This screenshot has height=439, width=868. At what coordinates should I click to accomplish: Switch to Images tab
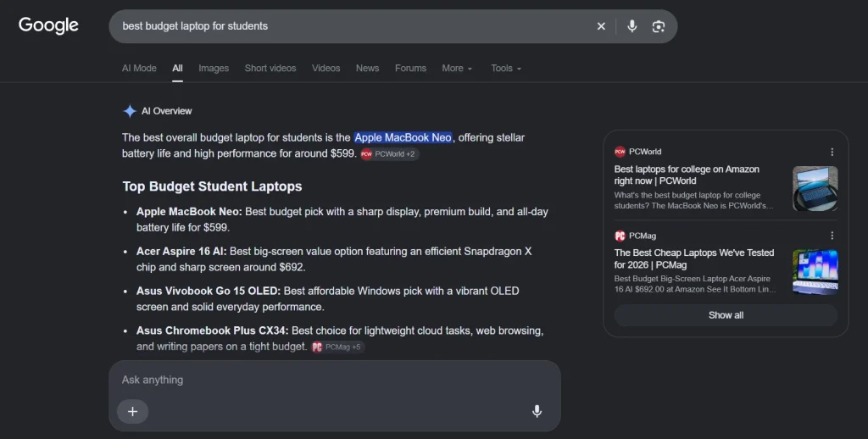pyautogui.click(x=214, y=68)
